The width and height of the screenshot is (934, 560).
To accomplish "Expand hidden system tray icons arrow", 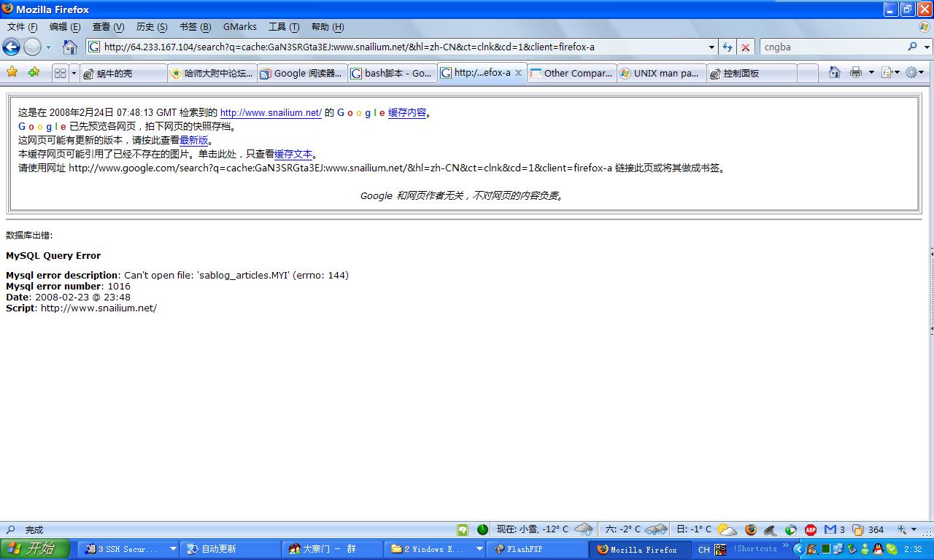I will [x=799, y=550].
